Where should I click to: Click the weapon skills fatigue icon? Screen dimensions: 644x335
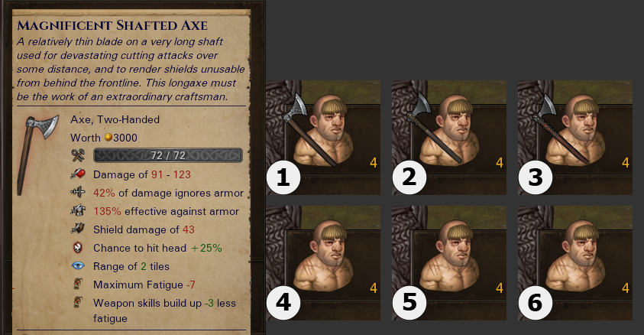point(78,303)
